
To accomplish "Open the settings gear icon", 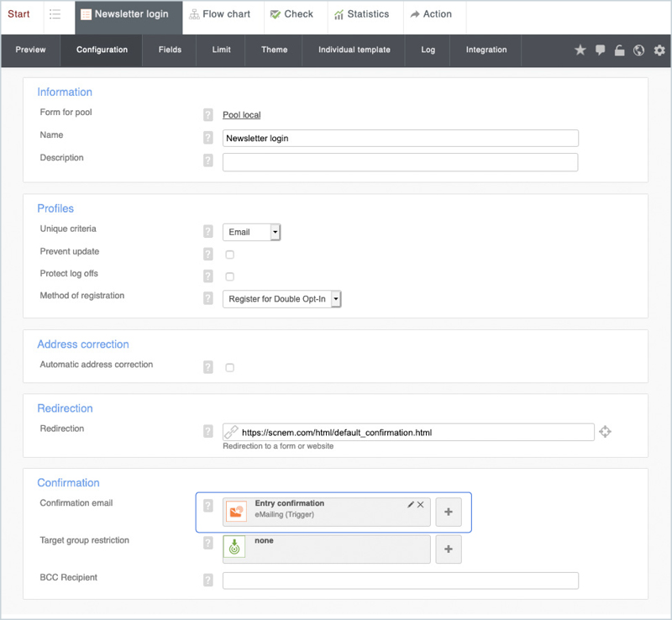I will [x=659, y=50].
